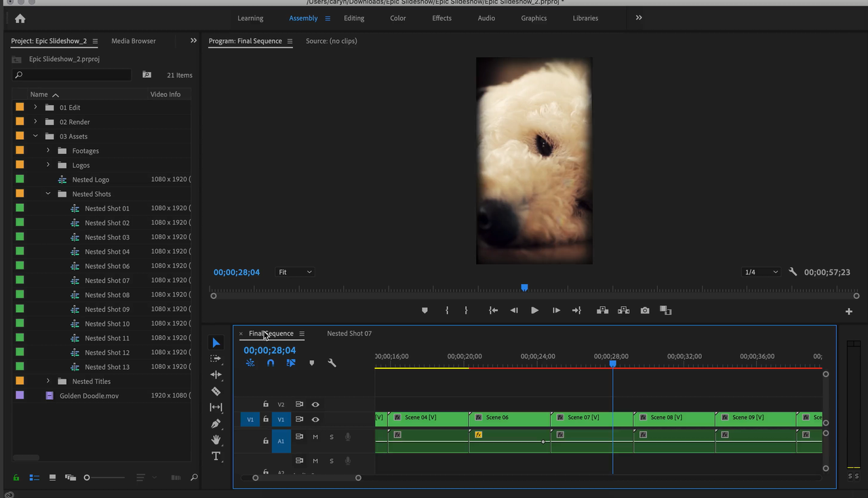Switch to the Media Browser tab
The width and height of the screenshot is (868, 498).
click(x=133, y=41)
